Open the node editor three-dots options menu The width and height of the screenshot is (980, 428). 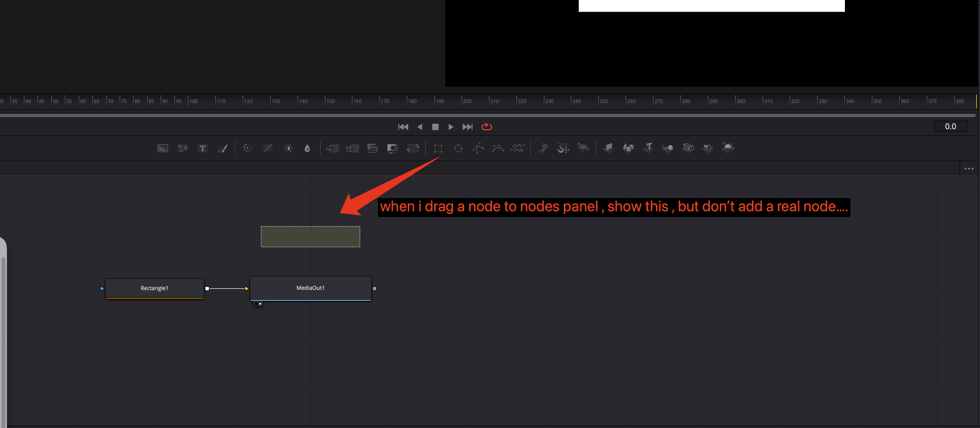tap(969, 169)
